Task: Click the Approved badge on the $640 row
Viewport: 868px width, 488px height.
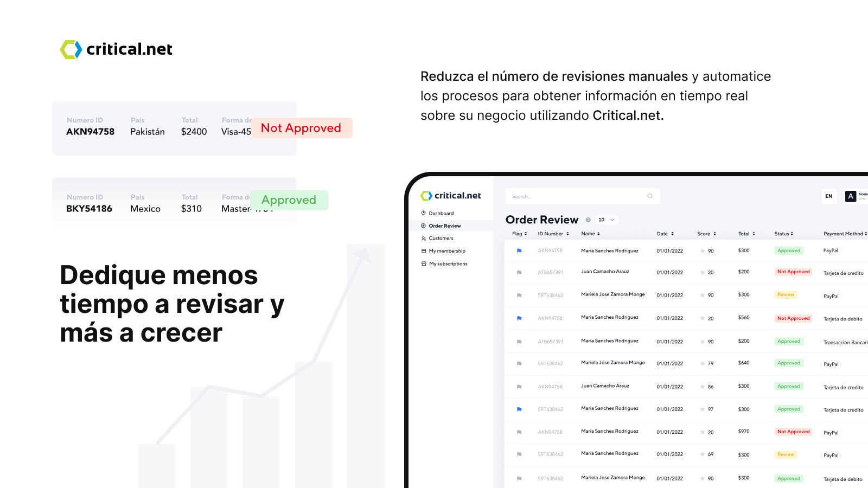Action: pyautogui.click(x=789, y=363)
